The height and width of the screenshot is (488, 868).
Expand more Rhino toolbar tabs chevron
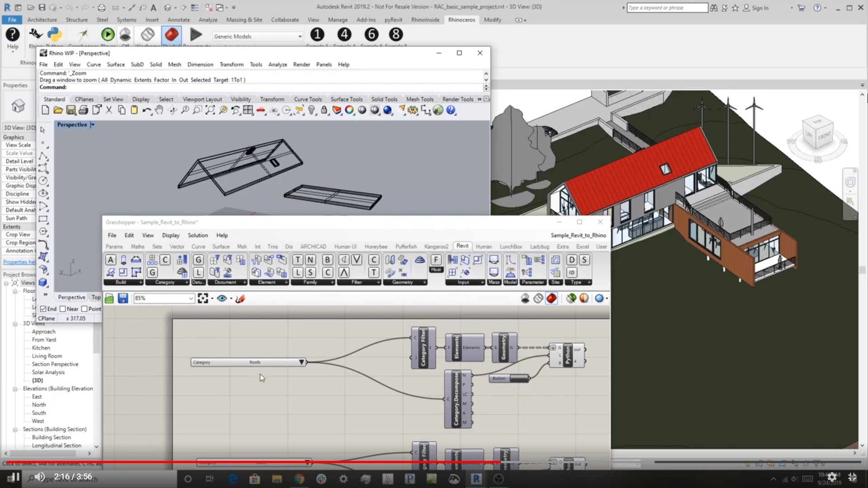[x=480, y=99]
